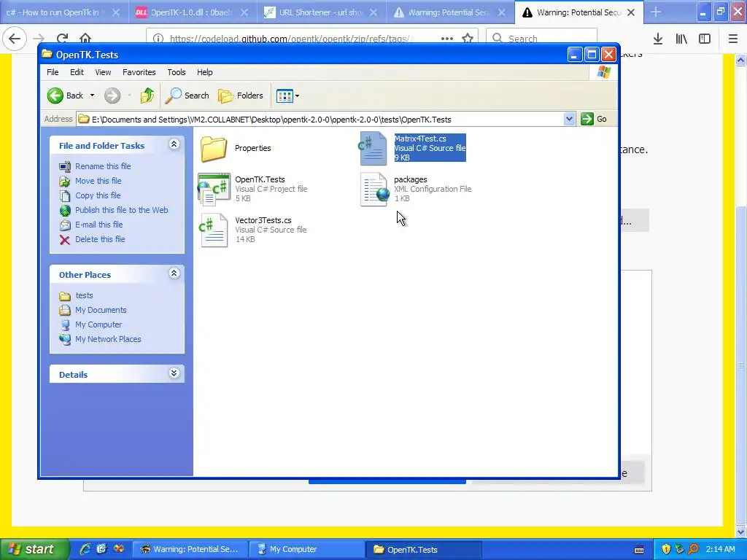Collapse the File and Folder Tasks panel
The height and width of the screenshot is (560, 747).
[x=174, y=144]
